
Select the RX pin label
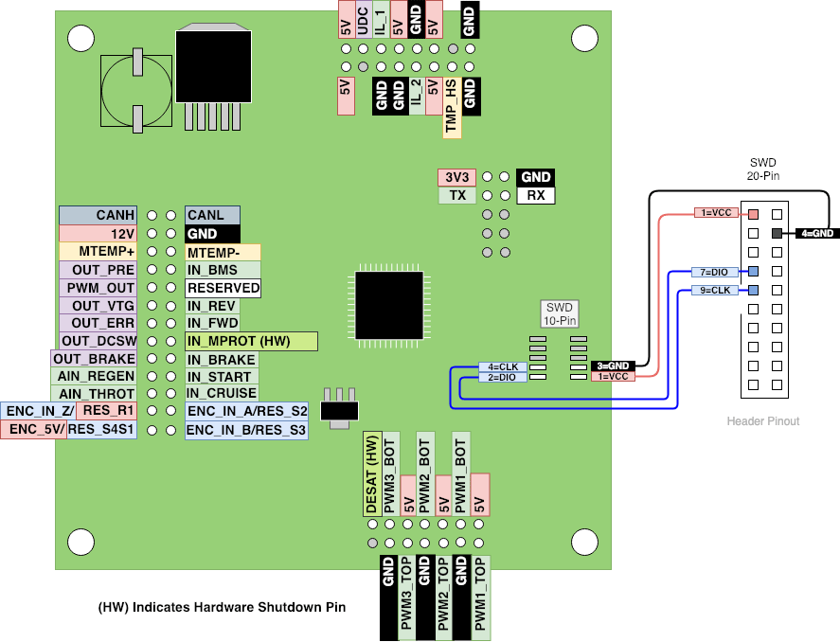click(535, 196)
